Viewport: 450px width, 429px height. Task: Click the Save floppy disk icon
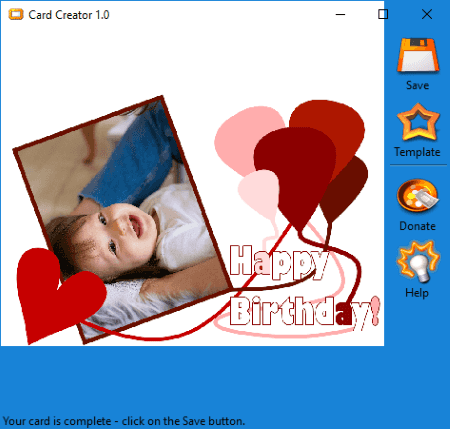pos(418,55)
